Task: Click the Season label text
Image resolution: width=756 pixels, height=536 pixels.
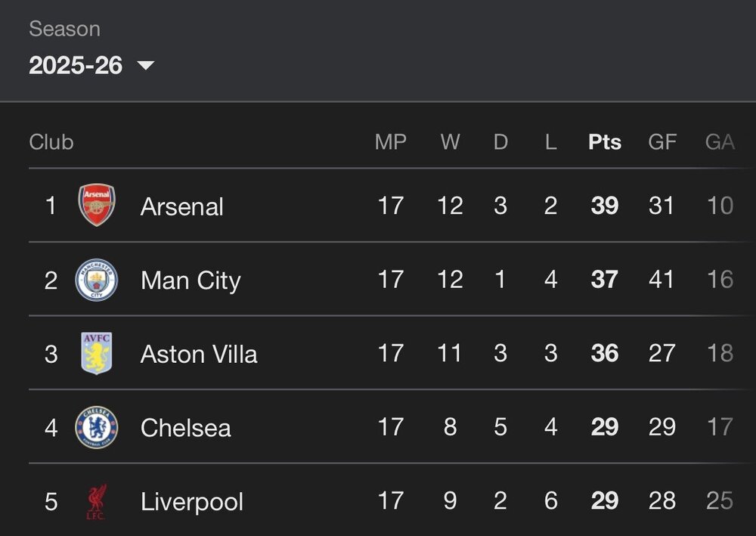Action: coord(64,29)
